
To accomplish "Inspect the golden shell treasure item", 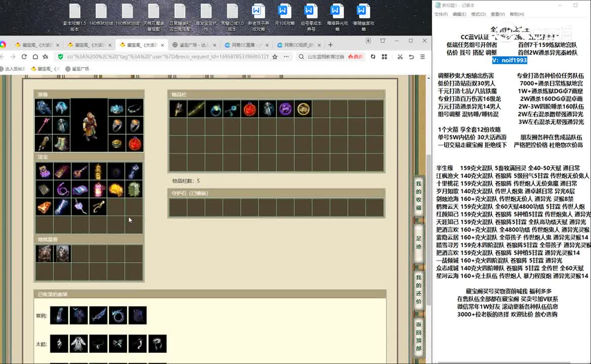I will tap(116, 189).
